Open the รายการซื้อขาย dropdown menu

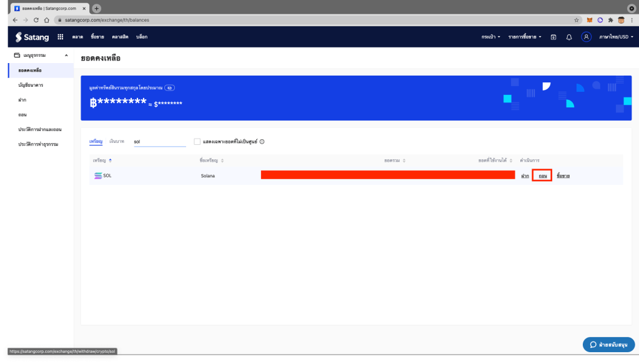click(x=525, y=37)
